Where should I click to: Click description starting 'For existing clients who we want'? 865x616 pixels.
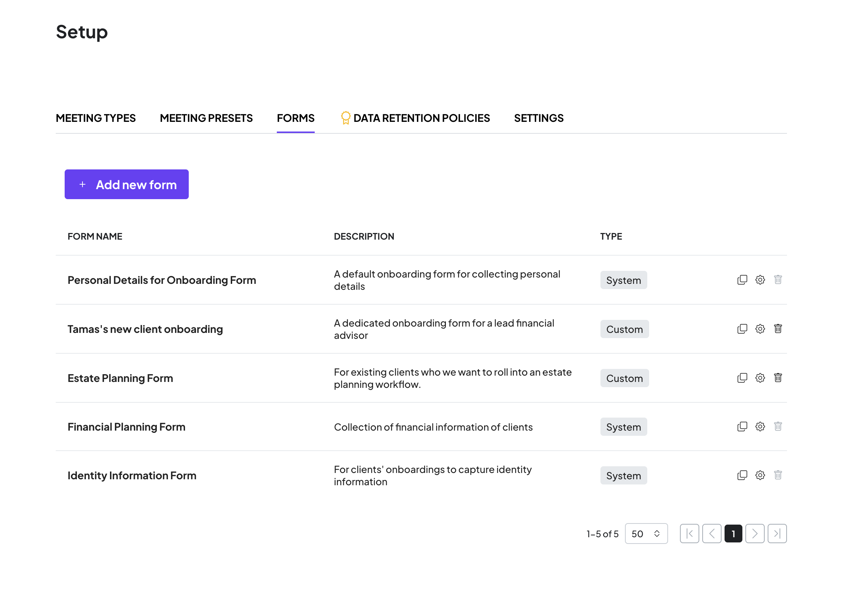coord(453,378)
